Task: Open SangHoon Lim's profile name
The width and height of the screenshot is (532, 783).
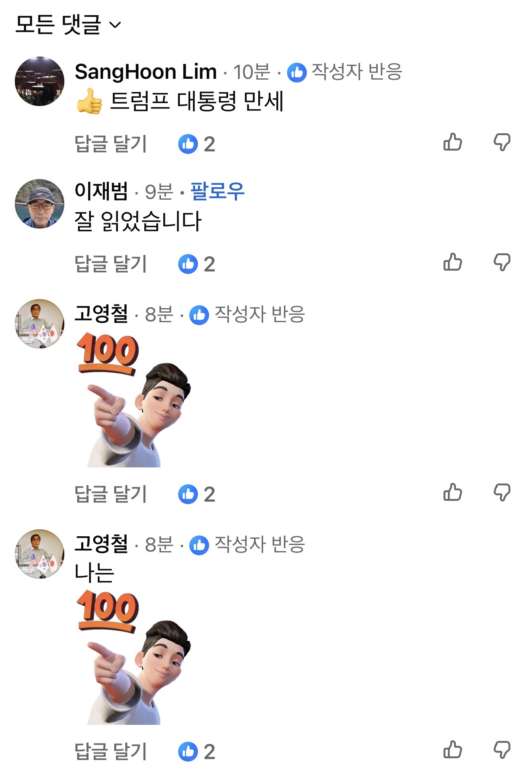Action: (x=146, y=72)
